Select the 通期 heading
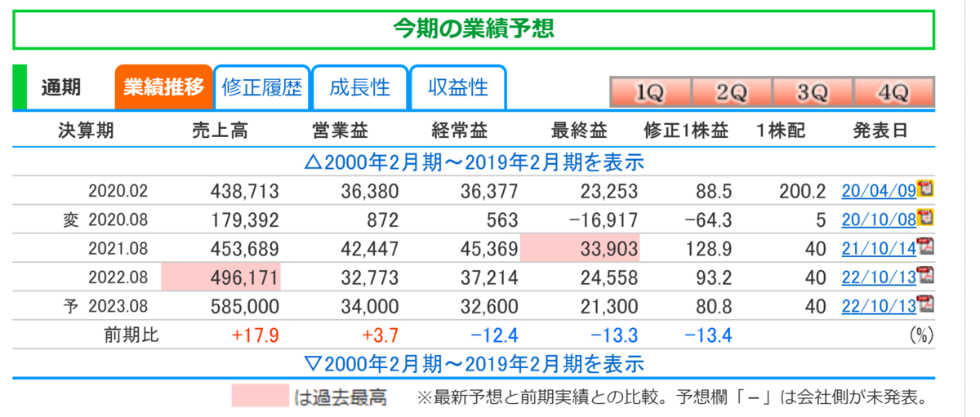Viewport: 980px width, 417px height. (x=61, y=87)
